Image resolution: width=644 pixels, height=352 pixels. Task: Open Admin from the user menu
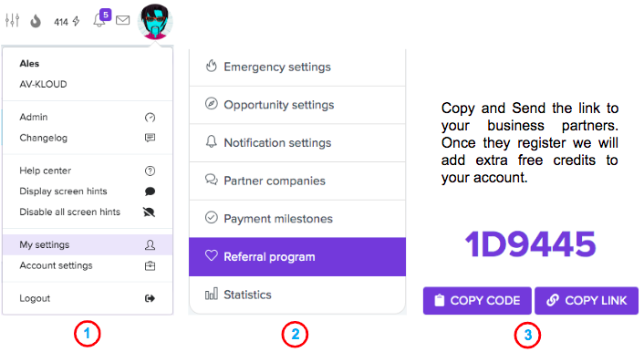click(87, 118)
